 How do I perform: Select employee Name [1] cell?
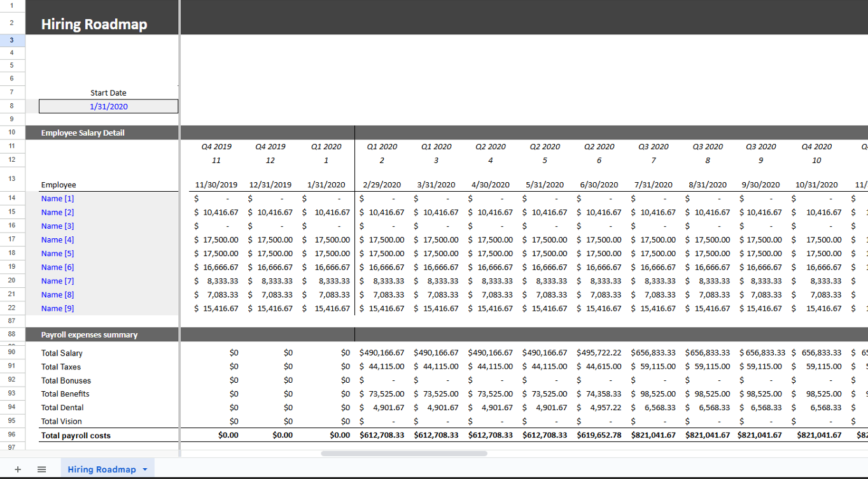pos(57,199)
